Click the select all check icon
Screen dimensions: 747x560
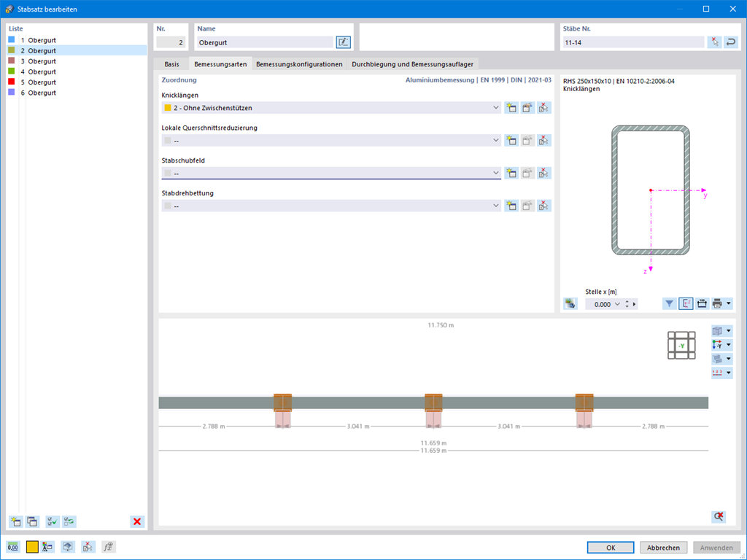pos(53,521)
